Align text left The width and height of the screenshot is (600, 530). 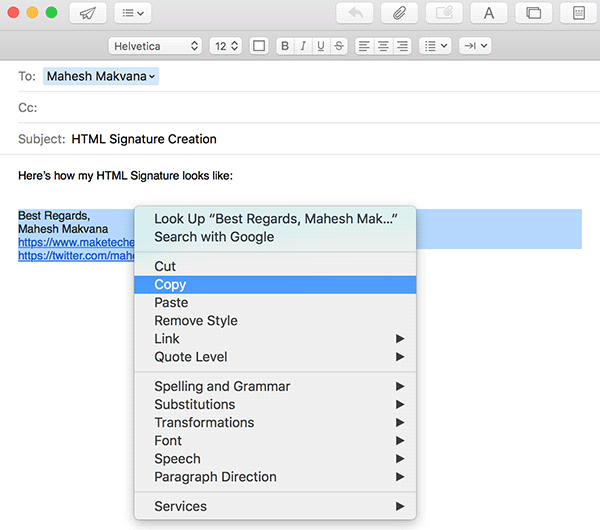pyautogui.click(x=364, y=46)
